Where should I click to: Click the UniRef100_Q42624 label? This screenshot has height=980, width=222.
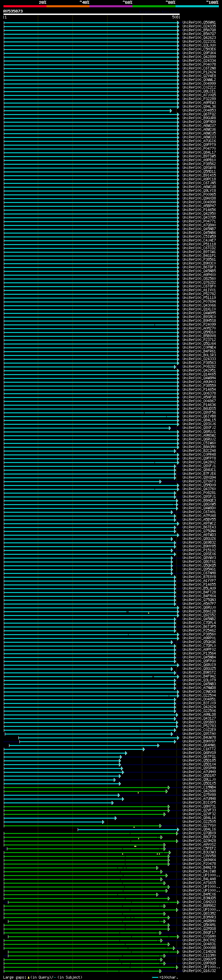point(199,707)
